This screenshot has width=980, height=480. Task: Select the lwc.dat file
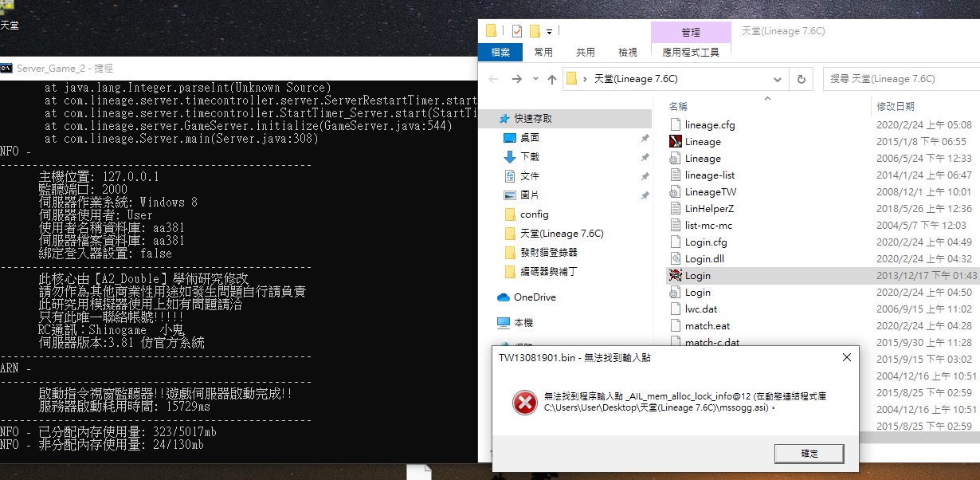tap(701, 309)
